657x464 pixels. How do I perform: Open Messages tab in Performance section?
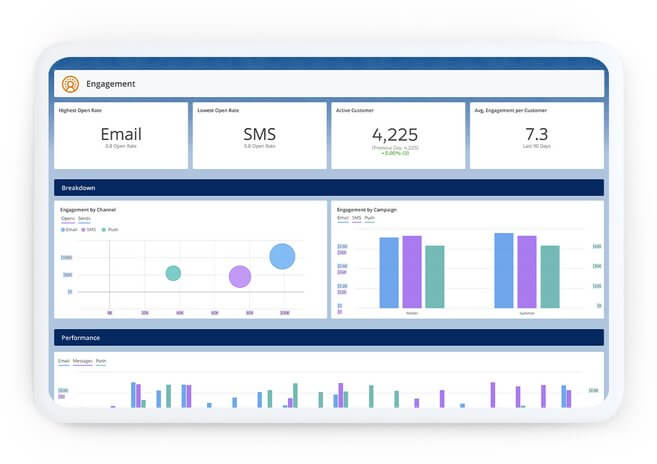[82, 361]
